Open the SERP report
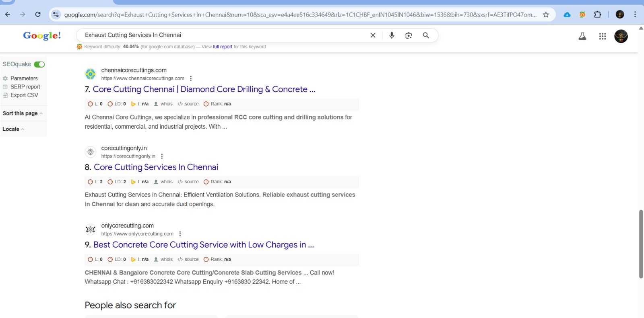Image resolution: width=644 pixels, height=318 pixels. [25, 87]
